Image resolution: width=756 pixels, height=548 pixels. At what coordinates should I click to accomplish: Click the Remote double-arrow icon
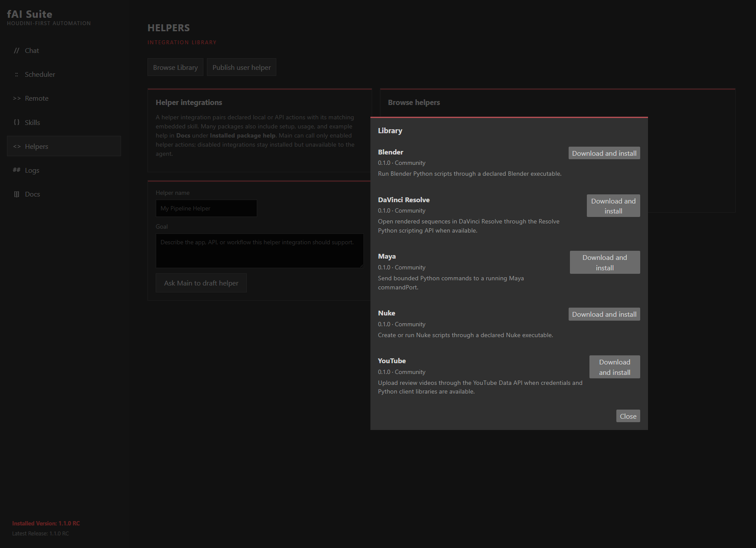click(16, 98)
